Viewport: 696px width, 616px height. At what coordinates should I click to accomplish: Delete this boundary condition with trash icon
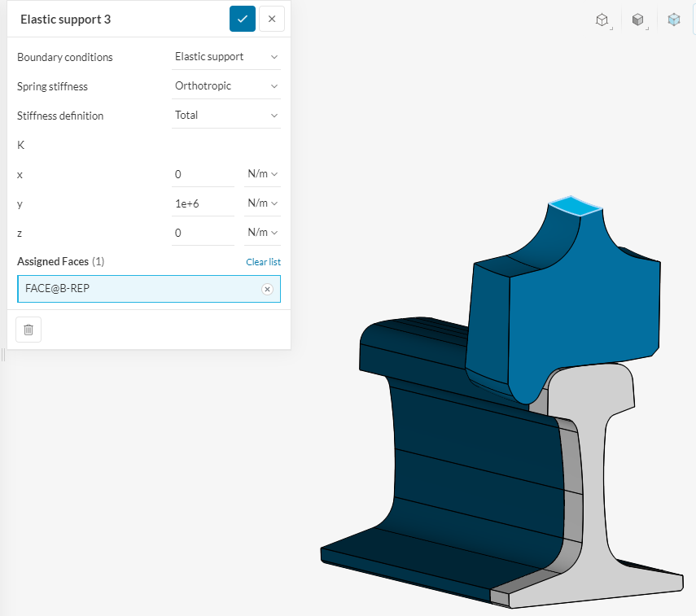point(28,330)
